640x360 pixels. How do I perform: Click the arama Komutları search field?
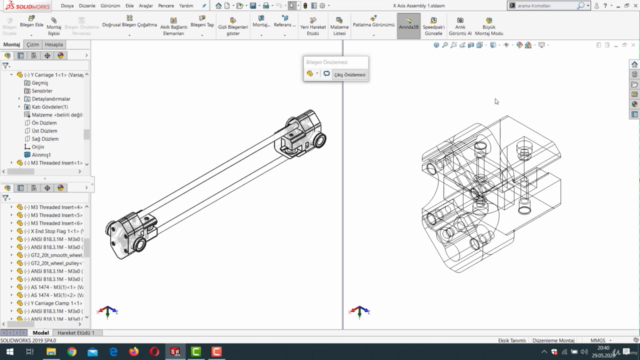547,6
